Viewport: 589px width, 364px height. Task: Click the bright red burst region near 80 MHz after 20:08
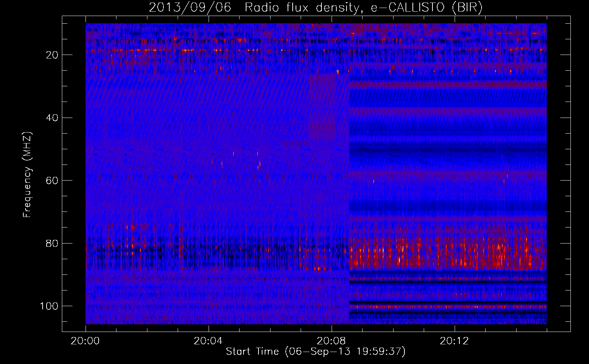point(448,253)
